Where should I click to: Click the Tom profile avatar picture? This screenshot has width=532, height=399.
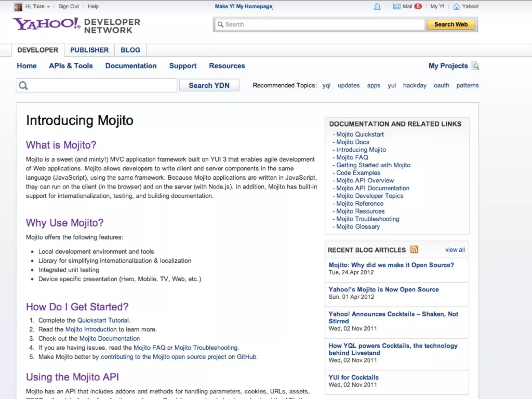18,7
